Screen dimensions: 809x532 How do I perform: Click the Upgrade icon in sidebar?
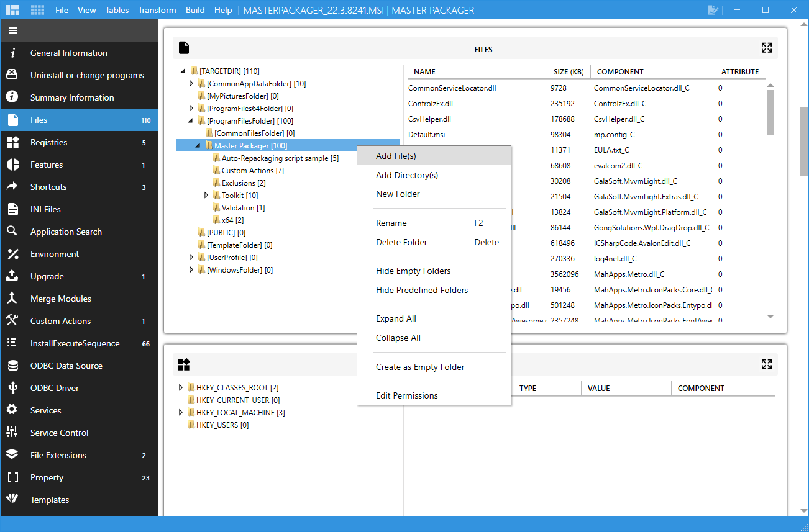point(12,276)
